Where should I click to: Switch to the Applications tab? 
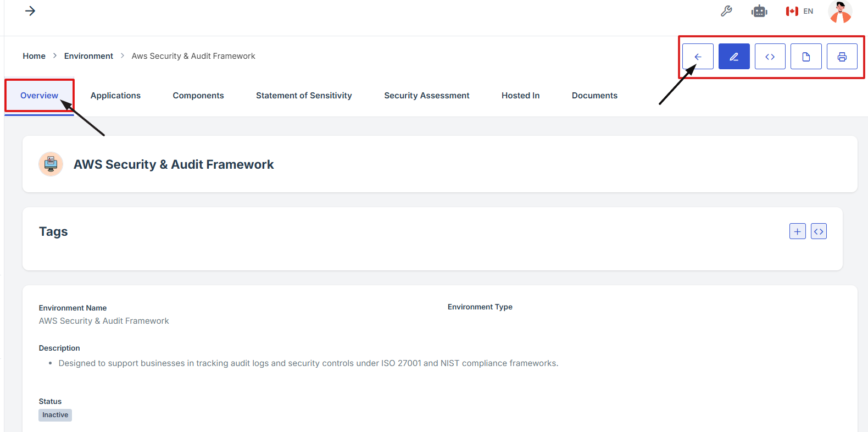pos(115,96)
